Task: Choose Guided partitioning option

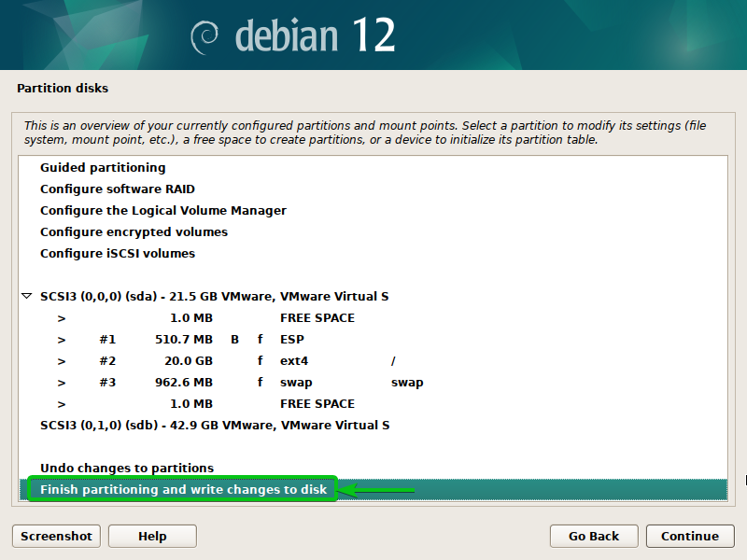Action: click(x=103, y=168)
